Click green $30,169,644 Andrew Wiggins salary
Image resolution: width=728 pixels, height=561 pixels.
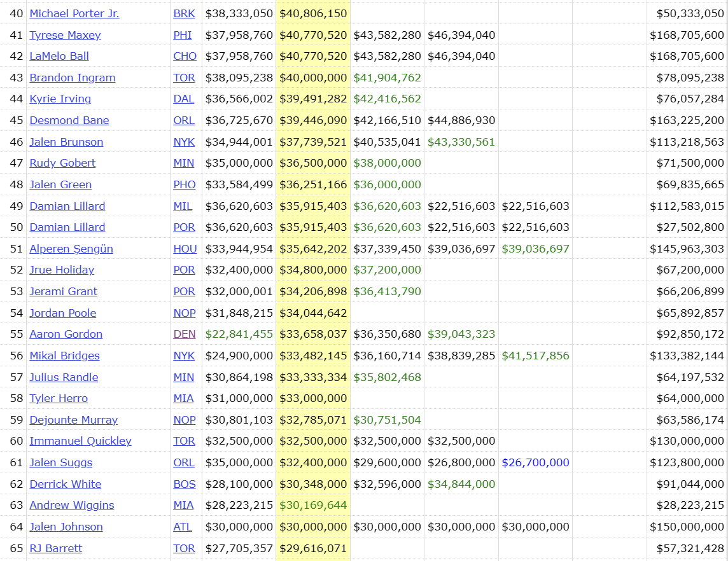point(313,505)
